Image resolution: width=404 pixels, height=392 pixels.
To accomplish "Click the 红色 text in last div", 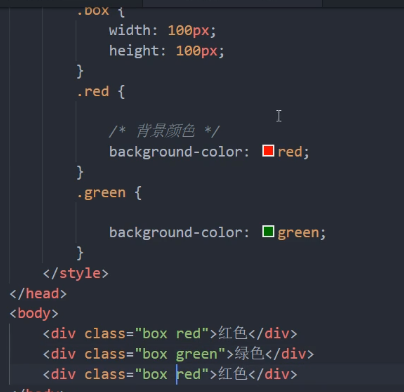I will click(x=233, y=374).
